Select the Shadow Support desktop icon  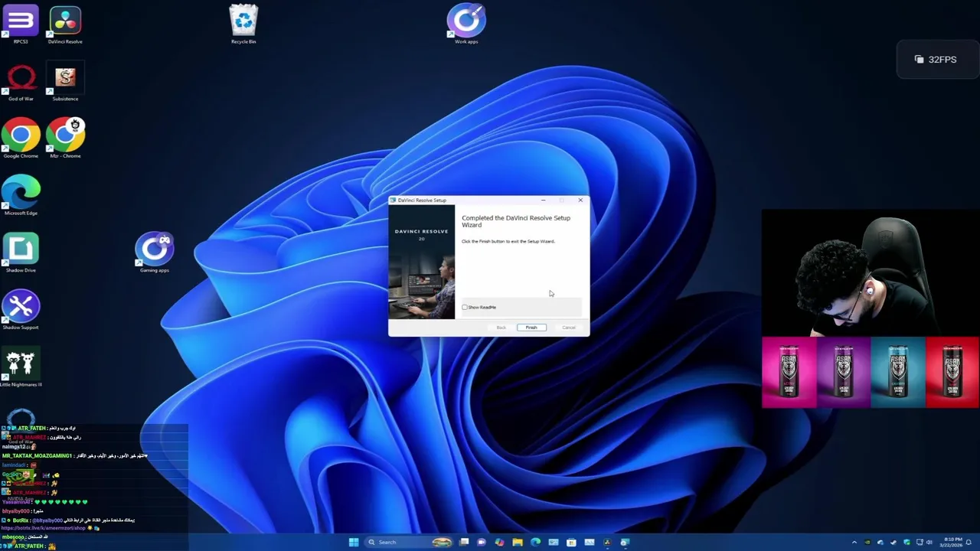21,311
